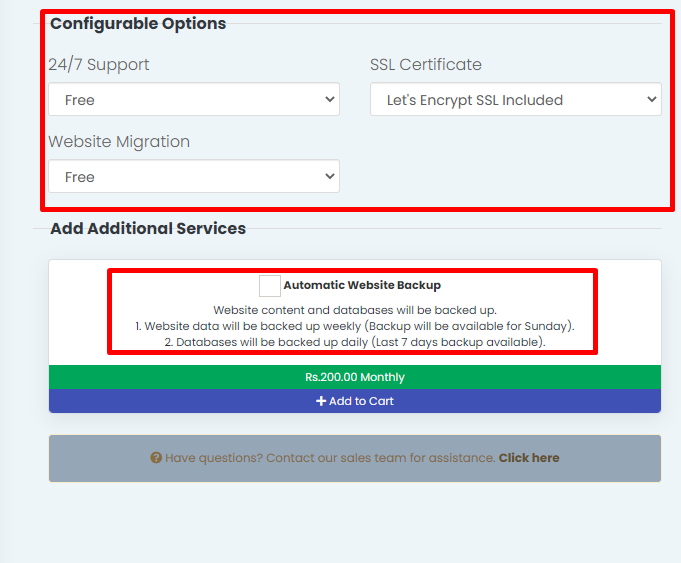This screenshot has height=563, width=681.
Task: Click the 24/7 Support field label
Action: click(x=99, y=64)
